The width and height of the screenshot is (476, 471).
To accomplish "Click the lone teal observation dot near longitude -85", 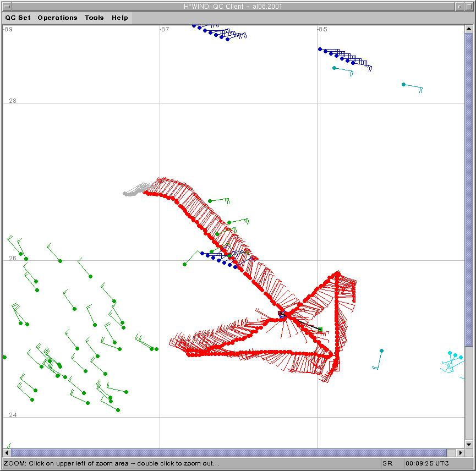I will pos(381,350).
